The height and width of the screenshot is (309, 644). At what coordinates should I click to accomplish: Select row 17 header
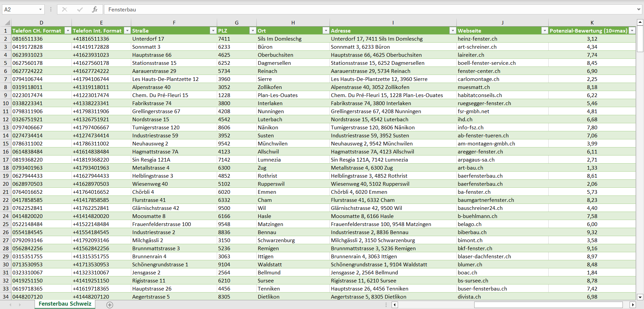pyautogui.click(x=6, y=160)
